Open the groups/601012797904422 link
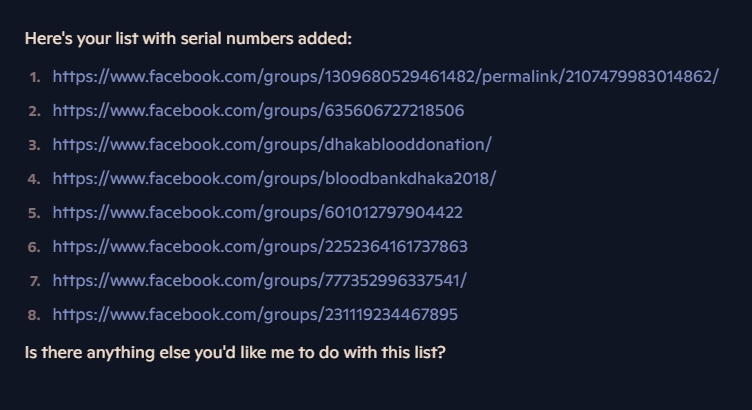Image resolution: width=752 pixels, height=410 pixels. pos(258,213)
